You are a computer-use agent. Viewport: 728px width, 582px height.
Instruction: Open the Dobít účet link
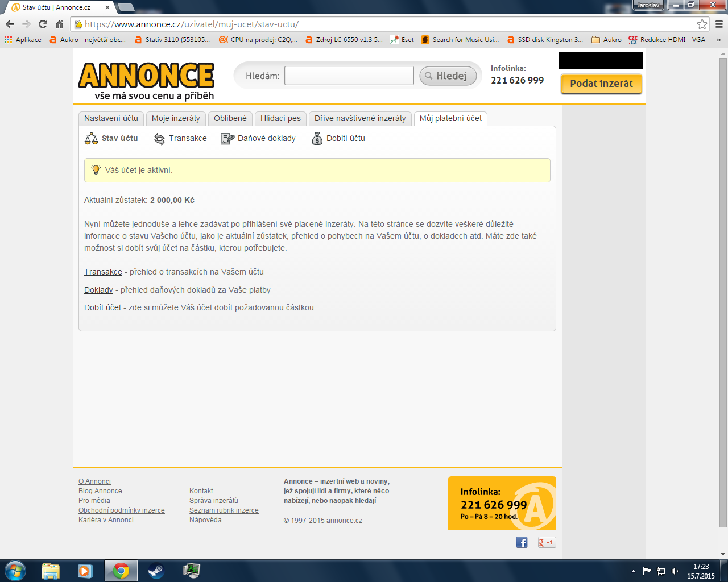pyautogui.click(x=102, y=307)
